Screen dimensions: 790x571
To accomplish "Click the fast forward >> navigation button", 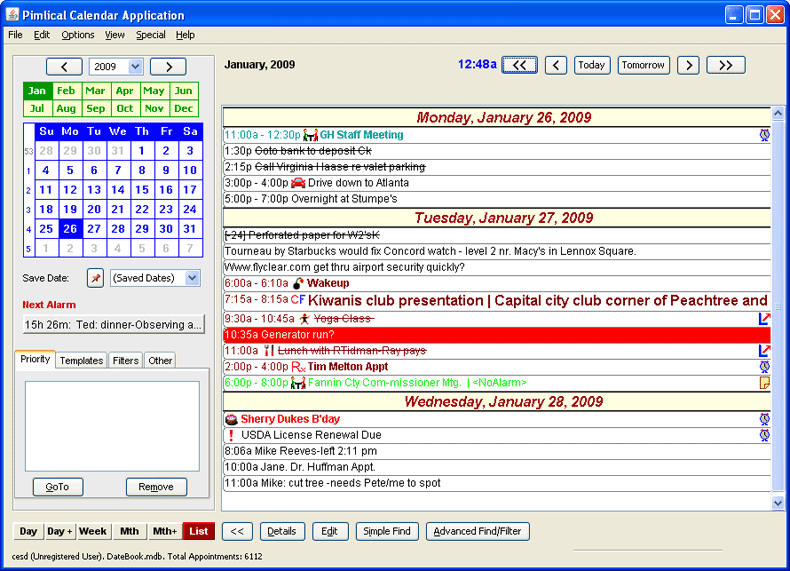I will pos(726,65).
